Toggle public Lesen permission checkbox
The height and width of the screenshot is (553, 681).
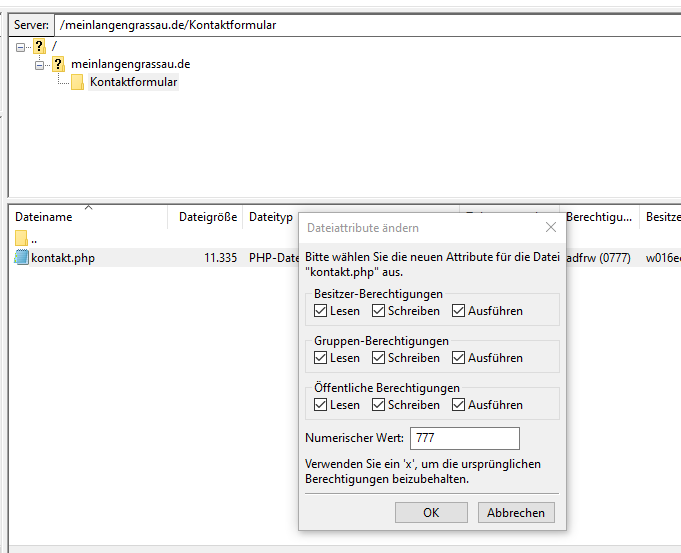point(321,405)
